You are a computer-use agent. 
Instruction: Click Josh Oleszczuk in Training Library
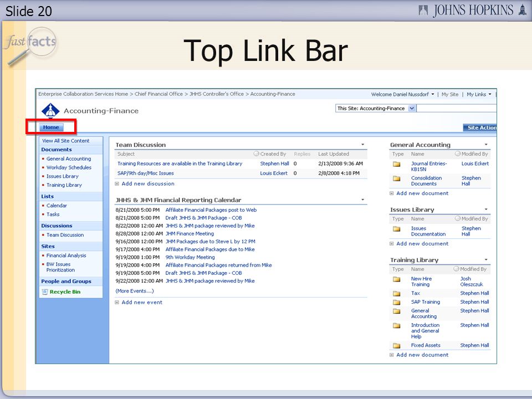[472, 282]
